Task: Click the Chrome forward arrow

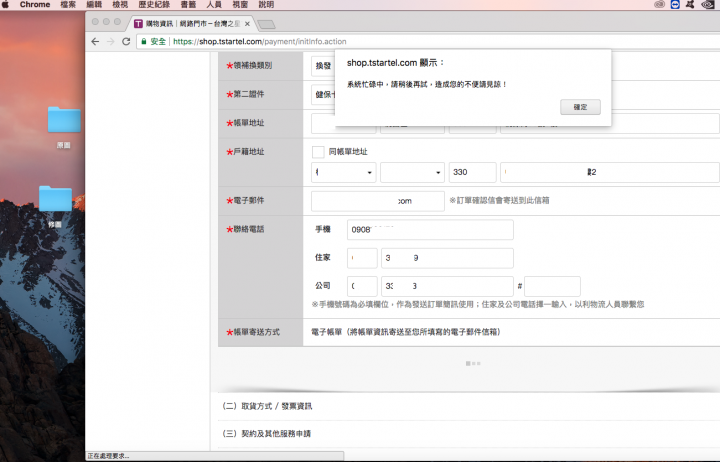Action: (x=111, y=42)
